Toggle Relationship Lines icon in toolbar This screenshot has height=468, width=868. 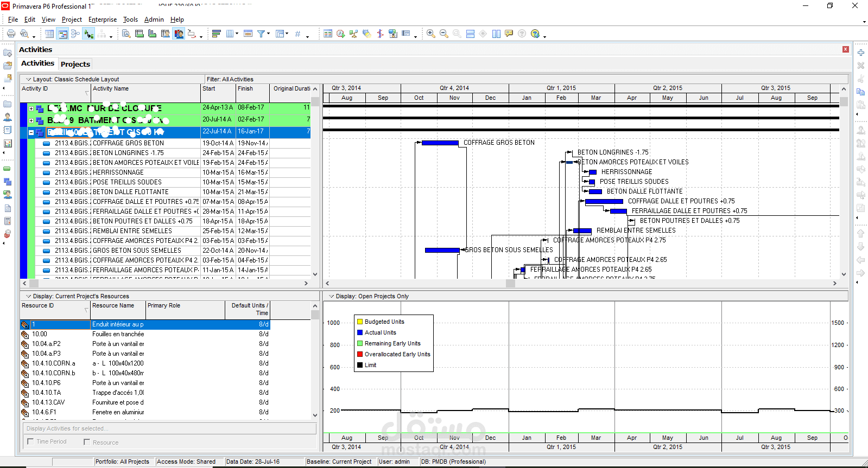(x=88, y=34)
